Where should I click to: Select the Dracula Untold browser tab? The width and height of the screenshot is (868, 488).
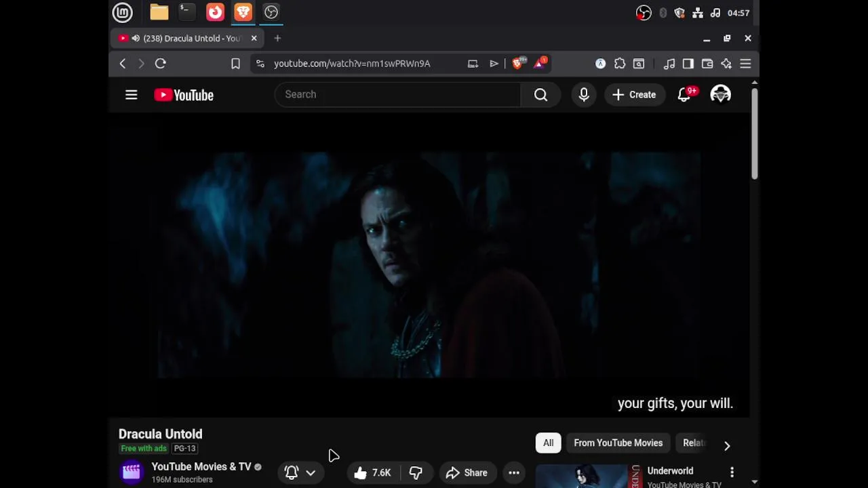click(x=186, y=39)
